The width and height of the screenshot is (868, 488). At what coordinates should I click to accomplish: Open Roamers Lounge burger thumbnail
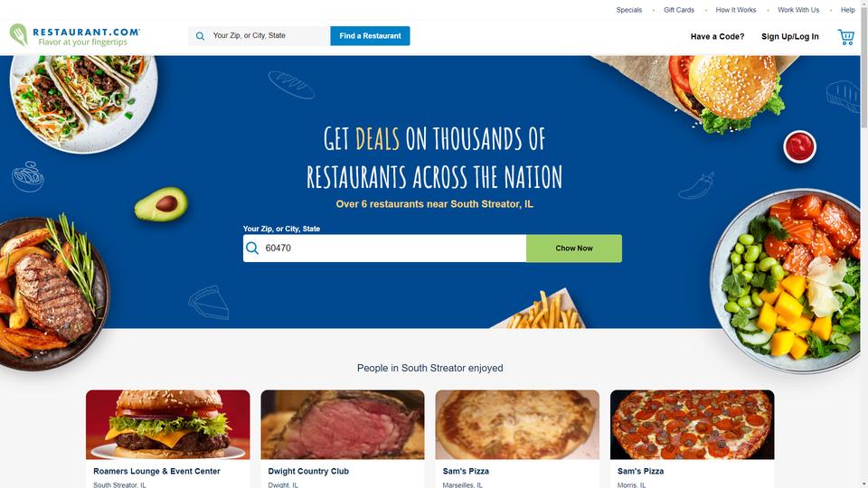click(x=168, y=425)
